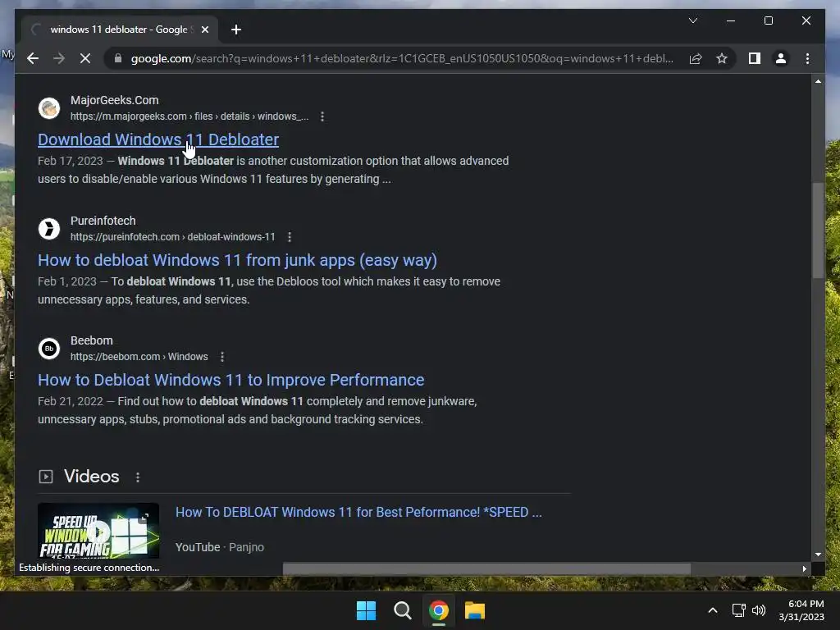Screen dimensions: 840x630
Task: Click the Beebom site favicon
Action: click(x=48, y=348)
